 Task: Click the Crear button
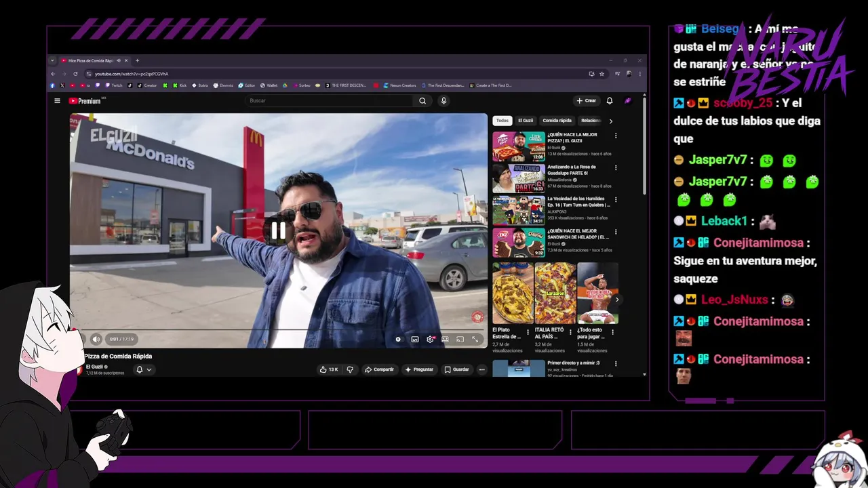pos(586,101)
